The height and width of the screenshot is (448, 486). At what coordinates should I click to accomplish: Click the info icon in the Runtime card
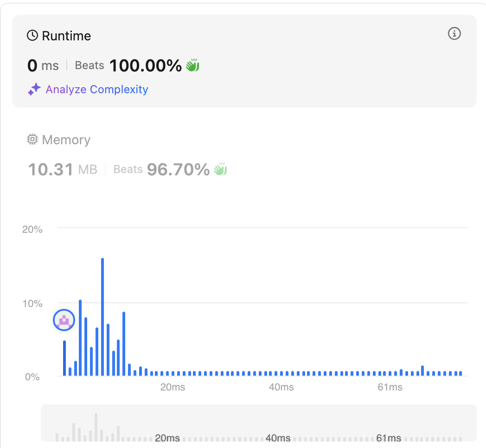tap(454, 33)
